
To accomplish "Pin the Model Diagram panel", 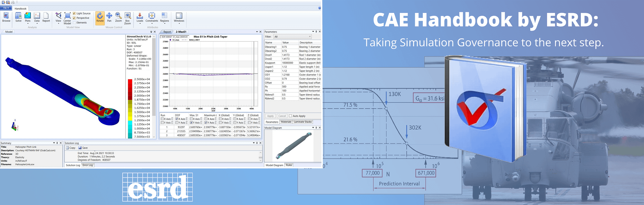I will [316, 128].
